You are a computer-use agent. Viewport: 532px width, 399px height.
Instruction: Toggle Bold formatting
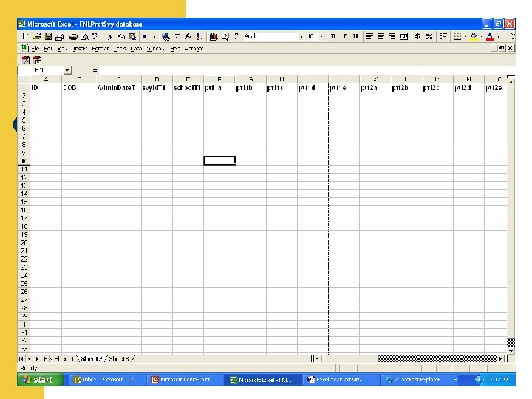coord(333,36)
